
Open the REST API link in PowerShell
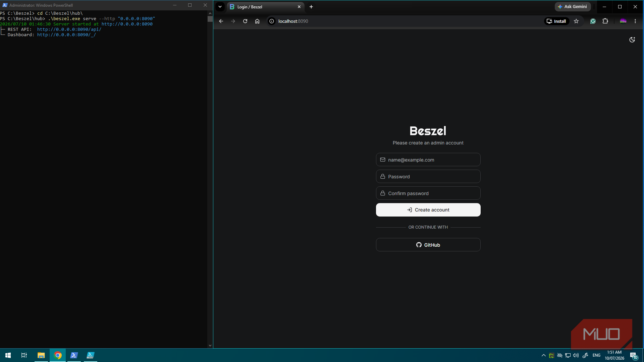69,29
